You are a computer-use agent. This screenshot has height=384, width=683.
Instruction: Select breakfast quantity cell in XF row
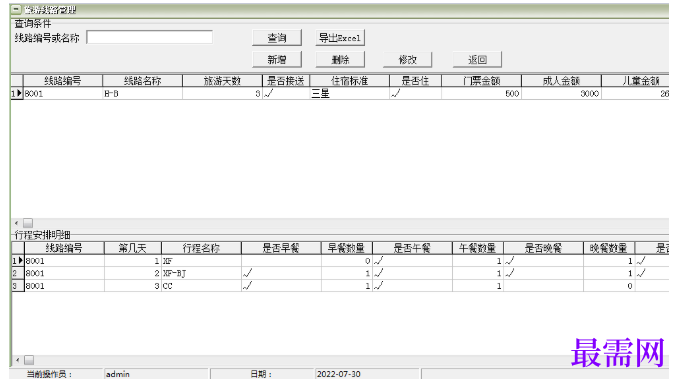(x=347, y=261)
